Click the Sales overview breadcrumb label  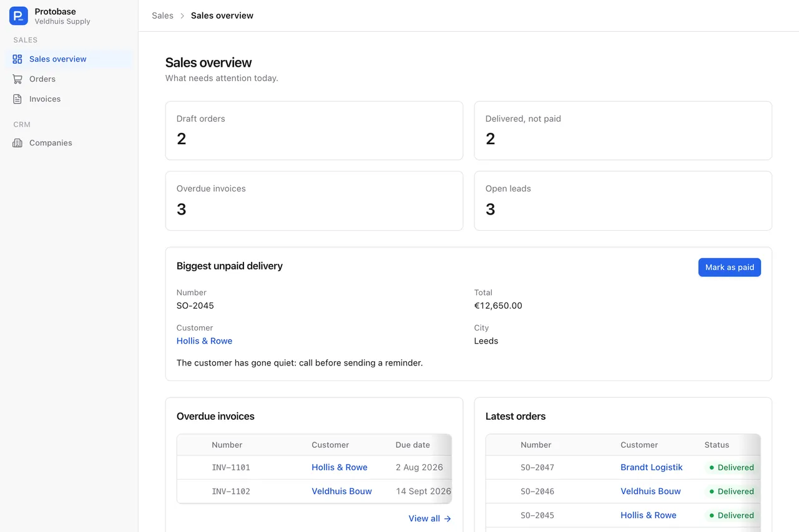pyautogui.click(x=222, y=16)
